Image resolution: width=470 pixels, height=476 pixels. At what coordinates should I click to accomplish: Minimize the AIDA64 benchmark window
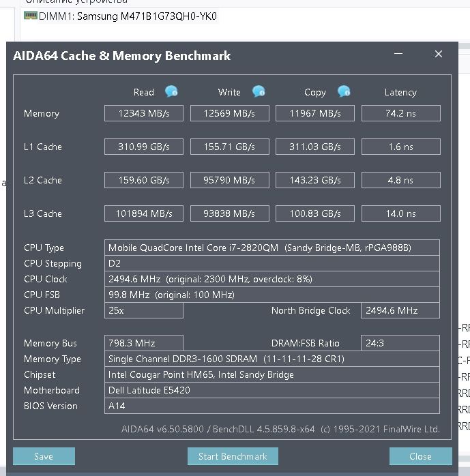pos(398,54)
